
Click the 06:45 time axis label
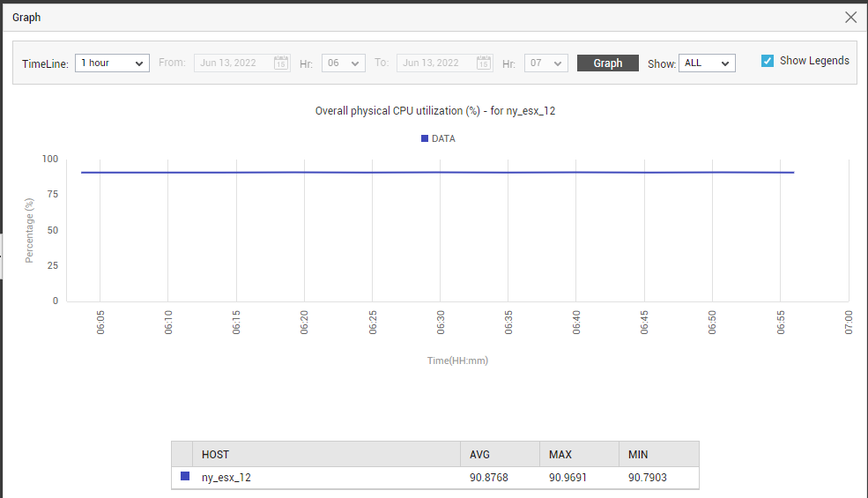point(644,323)
